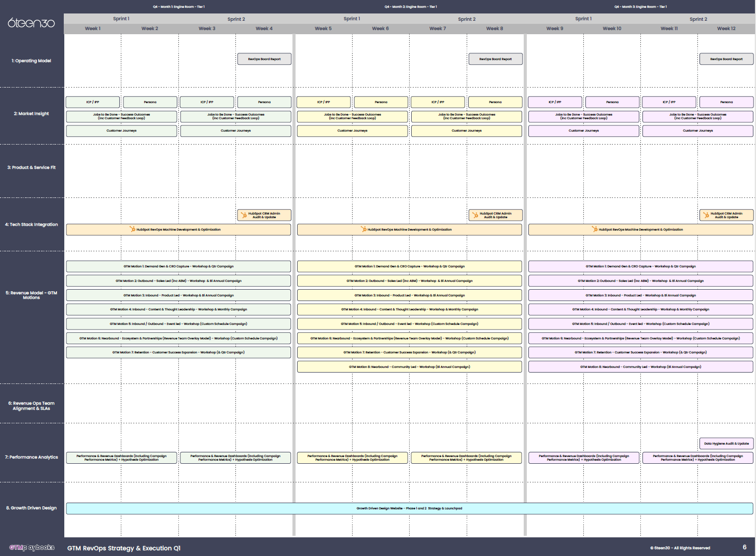
Task: Click the Week 11 column header
Action: click(x=669, y=28)
